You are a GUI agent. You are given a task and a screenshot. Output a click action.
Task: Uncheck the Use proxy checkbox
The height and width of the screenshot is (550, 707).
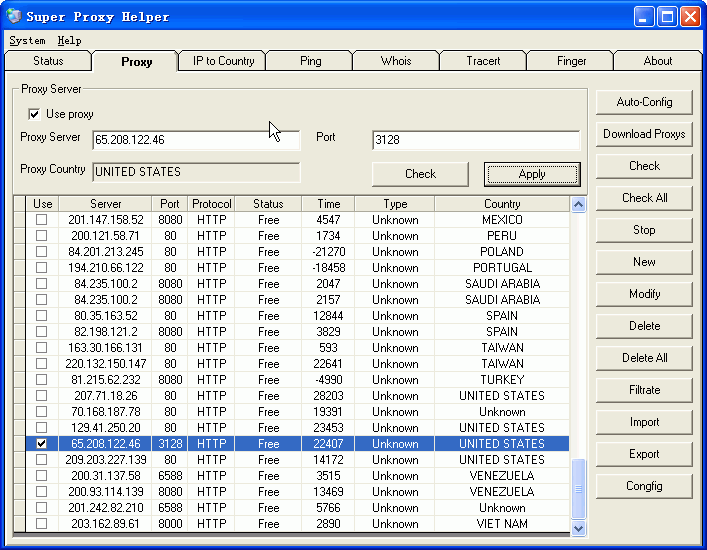pos(34,114)
